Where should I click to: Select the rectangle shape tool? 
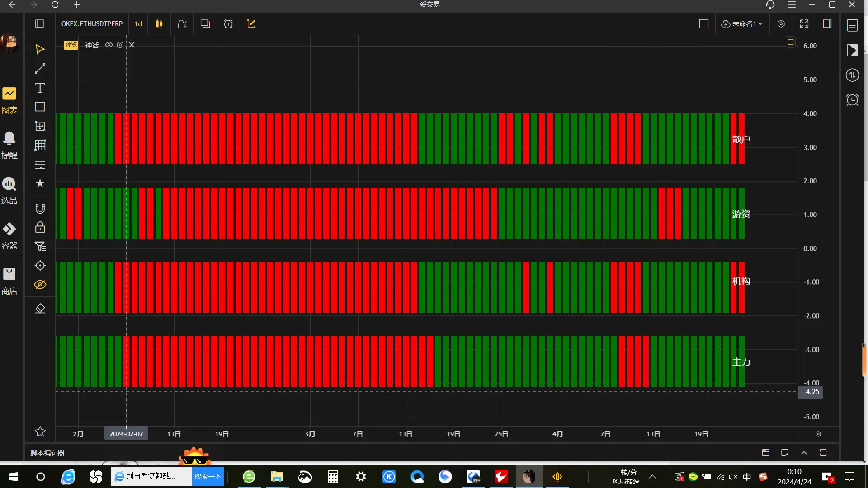click(x=40, y=107)
